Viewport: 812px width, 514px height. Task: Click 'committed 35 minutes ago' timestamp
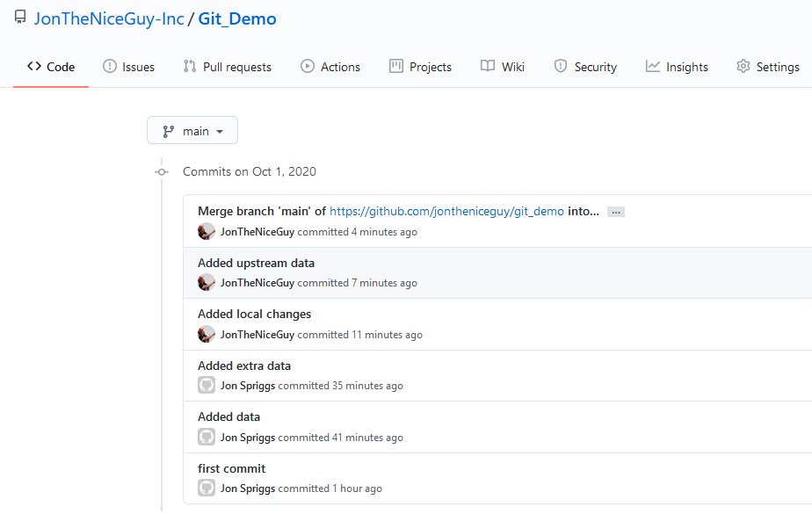(341, 386)
